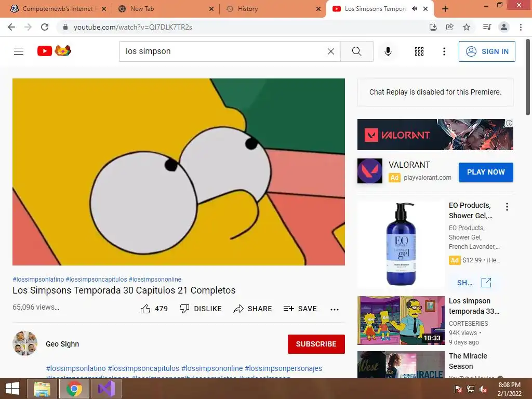Screen dimensions: 532x399
Task: Click the forward navigation arrow
Action: [28, 27]
